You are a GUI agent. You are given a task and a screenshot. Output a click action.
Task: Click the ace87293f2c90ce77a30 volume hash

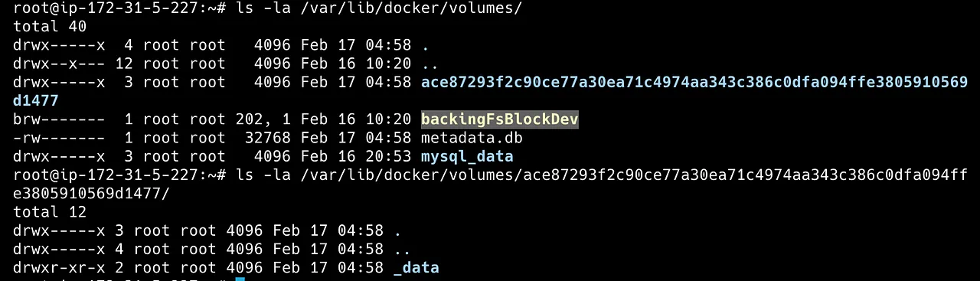694,82
